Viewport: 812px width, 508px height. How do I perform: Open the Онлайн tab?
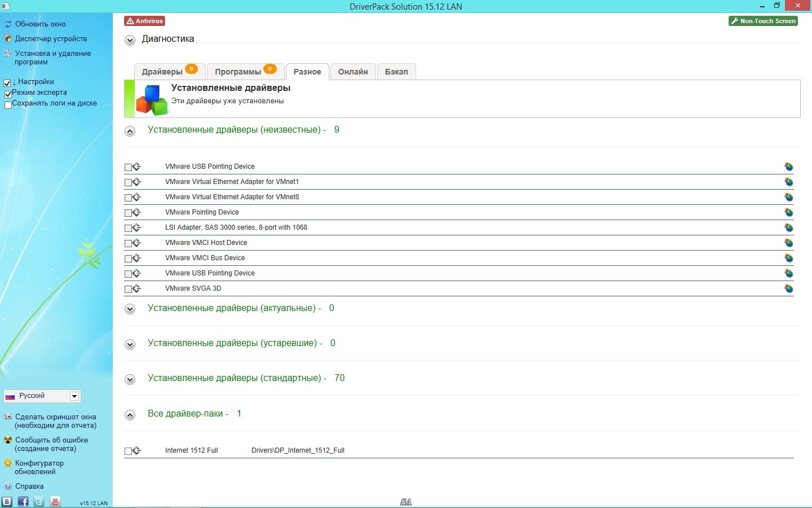[353, 72]
